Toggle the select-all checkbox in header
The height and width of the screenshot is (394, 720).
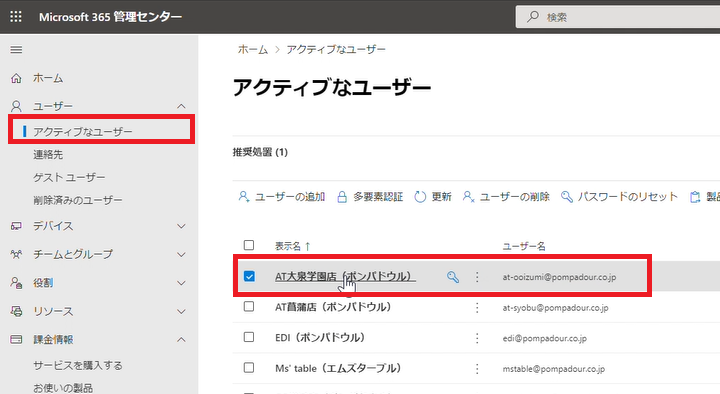pos(249,245)
